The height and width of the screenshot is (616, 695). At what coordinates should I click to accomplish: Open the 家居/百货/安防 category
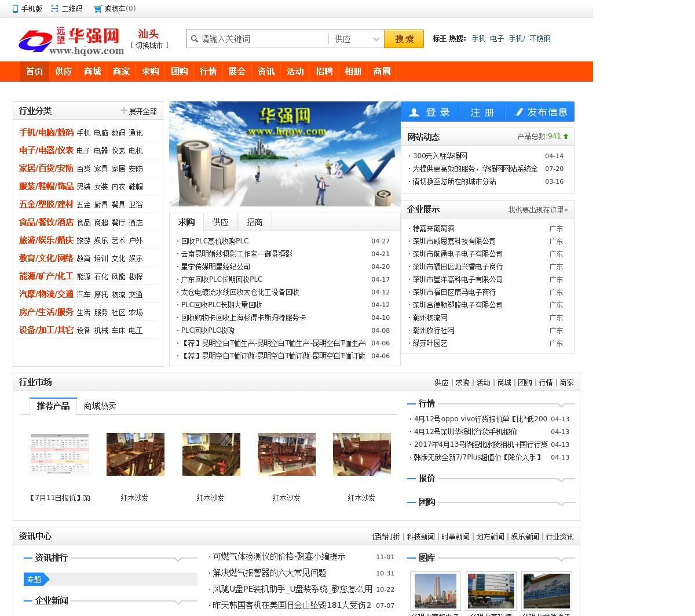tap(46, 169)
